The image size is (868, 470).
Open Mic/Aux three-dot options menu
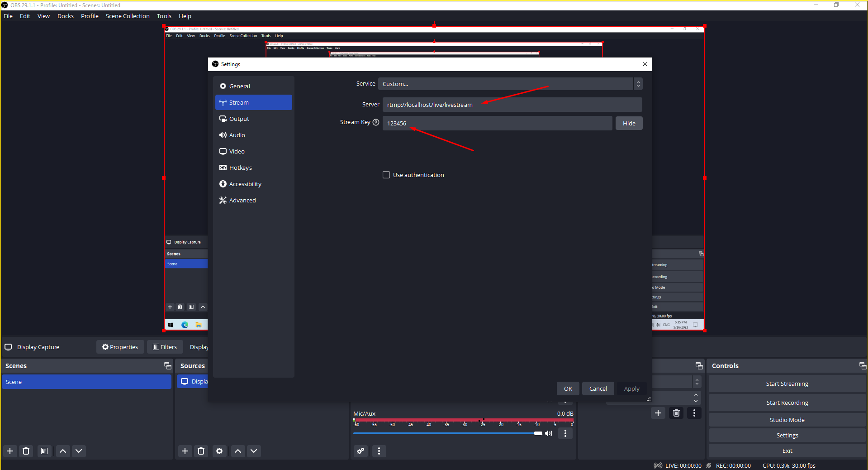coord(565,433)
